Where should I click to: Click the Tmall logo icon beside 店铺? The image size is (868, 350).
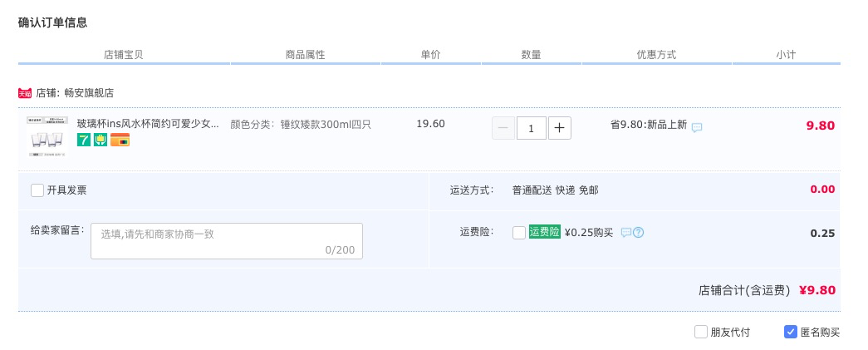[x=25, y=93]
